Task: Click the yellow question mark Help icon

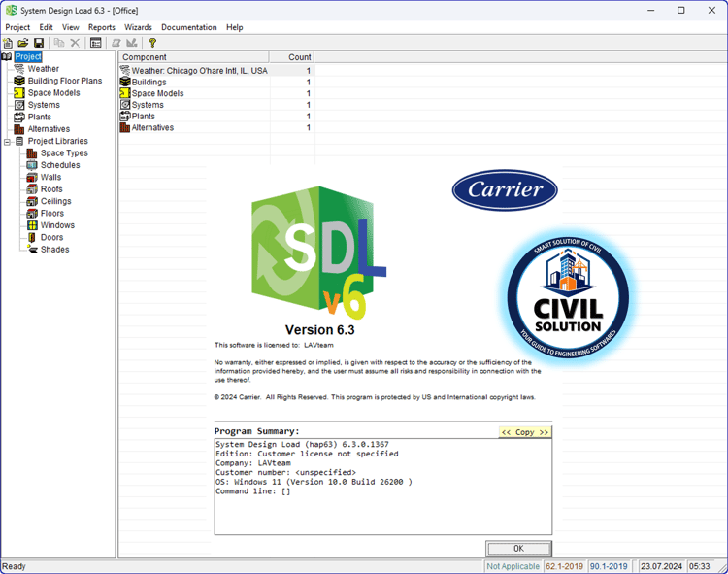Action: pos(152,43)
